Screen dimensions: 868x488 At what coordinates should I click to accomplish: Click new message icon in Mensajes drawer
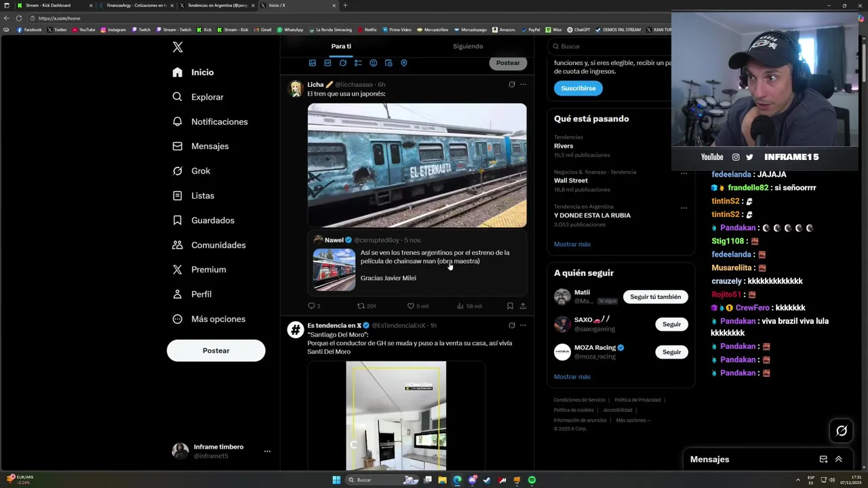coord(823,459)
